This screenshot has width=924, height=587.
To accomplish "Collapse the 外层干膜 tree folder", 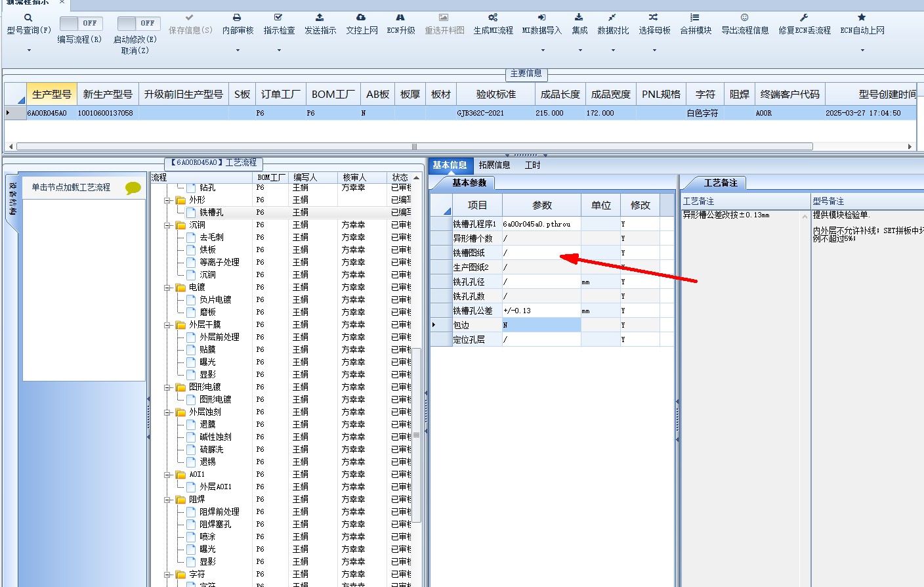I will pyautogui.click(x=168, y=325).
